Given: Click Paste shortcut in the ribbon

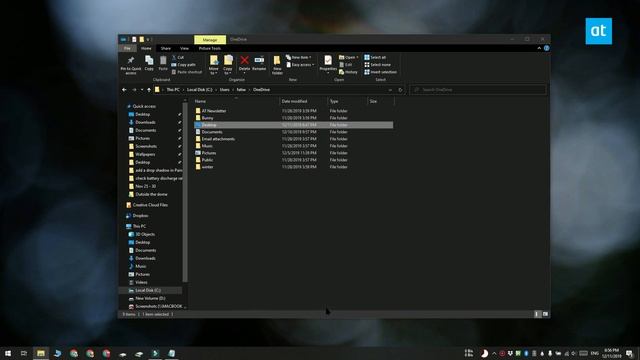Looking at the screenshot, I should click(x=187, y=72).
